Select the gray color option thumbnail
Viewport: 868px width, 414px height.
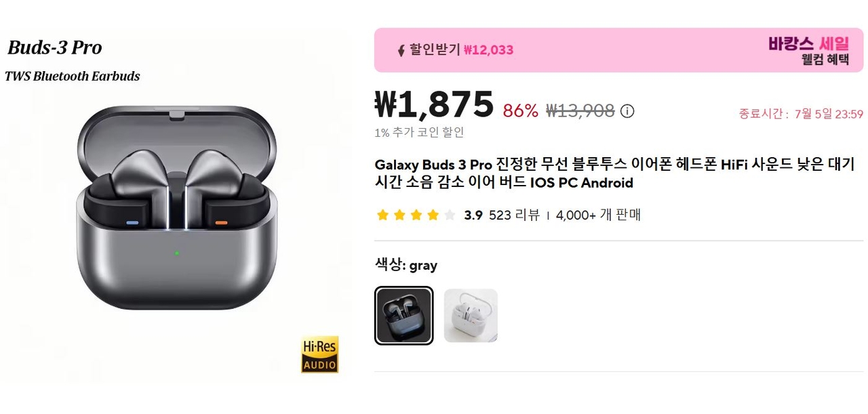pyautogui.click(x=403, y=316)
